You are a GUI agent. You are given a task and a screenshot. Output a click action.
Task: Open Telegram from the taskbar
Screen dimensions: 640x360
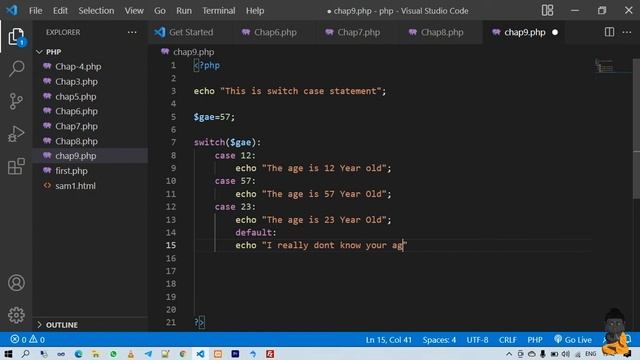[148, 354]
